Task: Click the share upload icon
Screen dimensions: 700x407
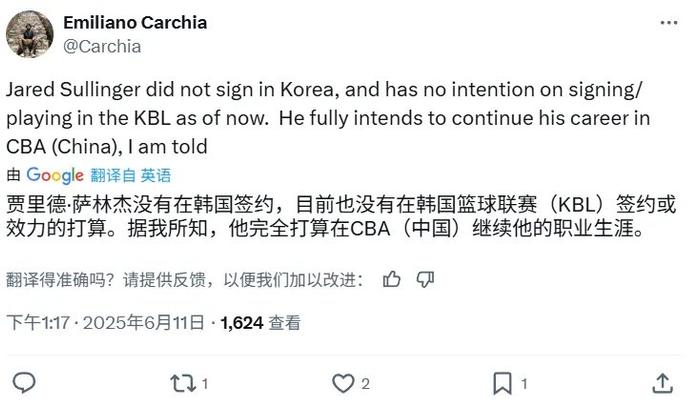Action: tap(661, 382)
